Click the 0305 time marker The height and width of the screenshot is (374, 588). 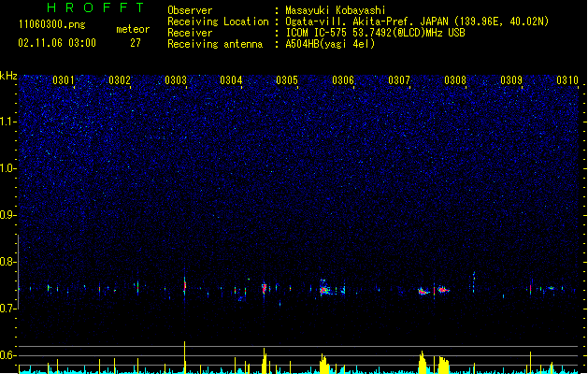[287, 80]
